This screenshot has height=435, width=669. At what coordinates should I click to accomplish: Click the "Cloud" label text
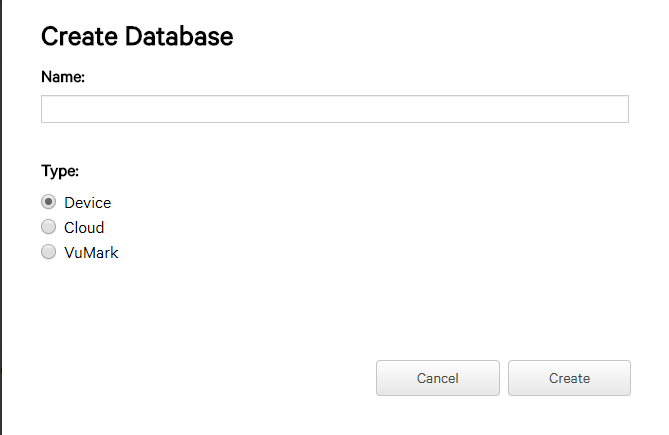pos(84,228)
